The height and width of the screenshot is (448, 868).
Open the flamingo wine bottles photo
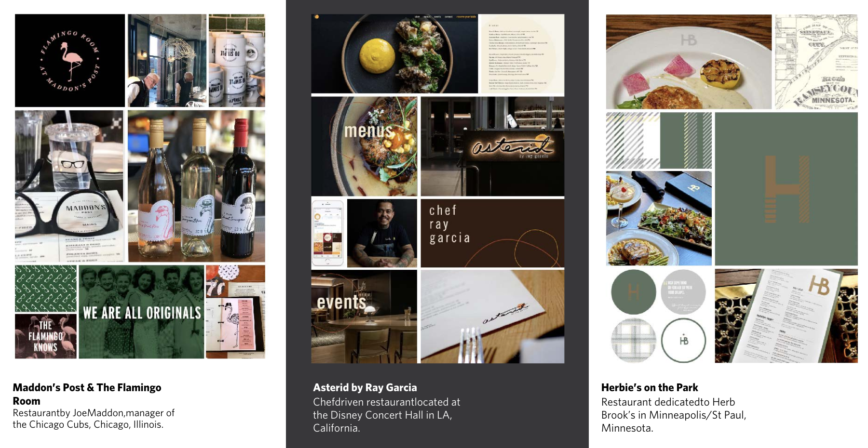click(196, 186)
